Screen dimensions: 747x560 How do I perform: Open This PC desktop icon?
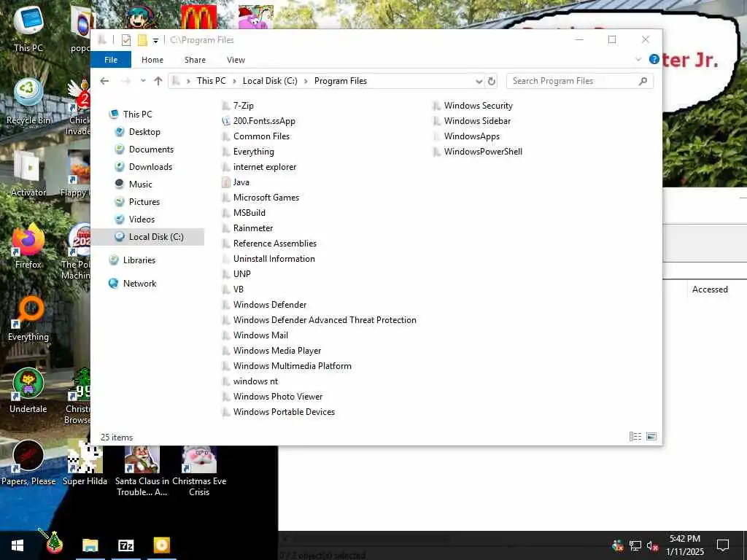(28, 29)
